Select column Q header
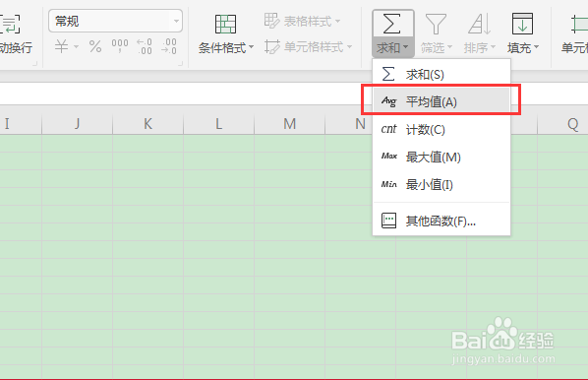The height and width of the screenshot is (380, 588). click(562, 123)
